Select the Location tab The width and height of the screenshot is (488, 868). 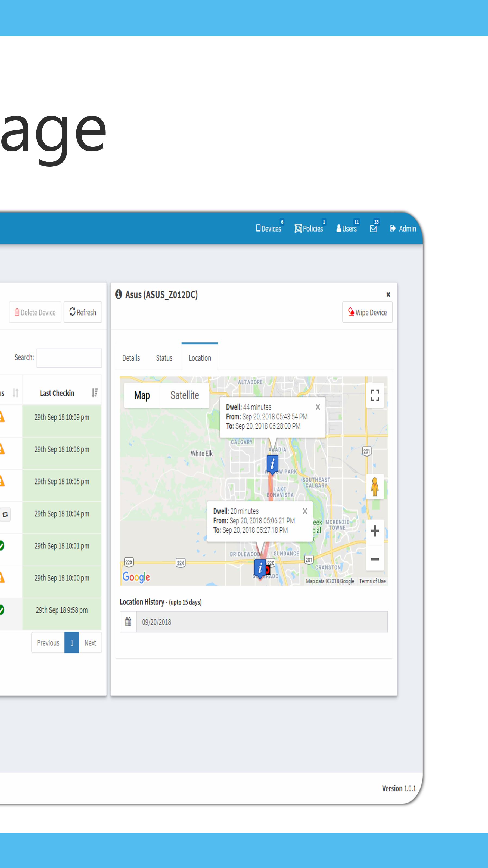(200, 357)
